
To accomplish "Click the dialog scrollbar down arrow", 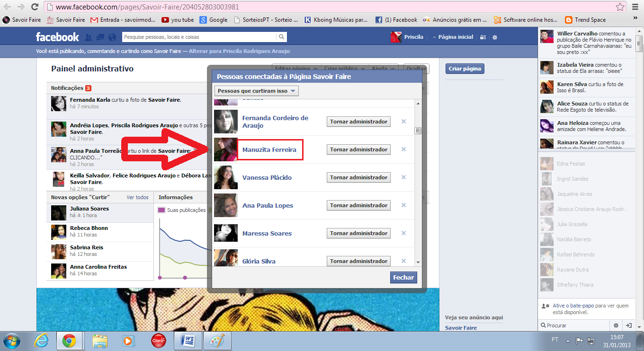I will tap(418, 262).
